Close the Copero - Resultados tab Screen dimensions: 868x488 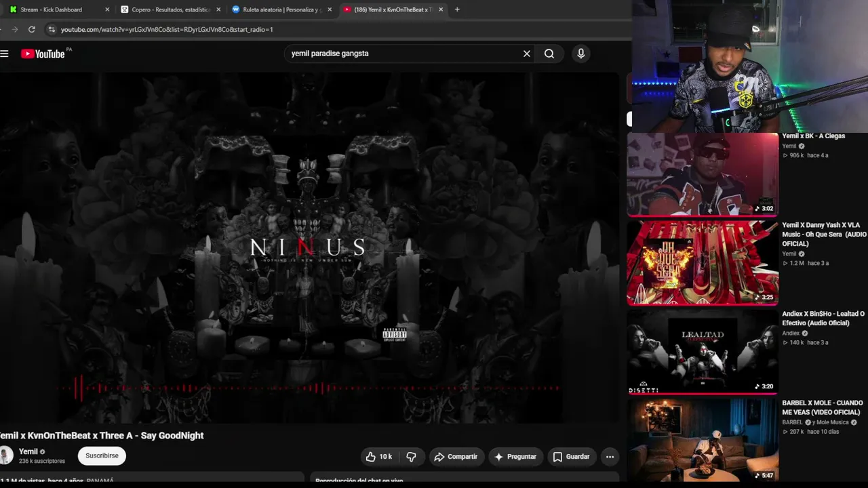coord(218,9)
